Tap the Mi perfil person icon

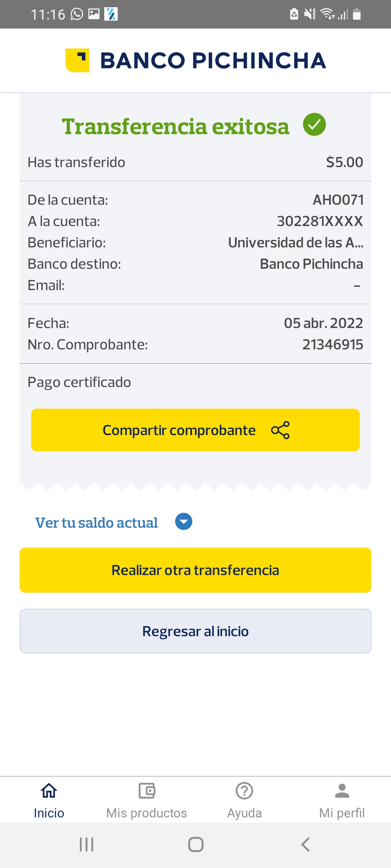click(342, 791)
